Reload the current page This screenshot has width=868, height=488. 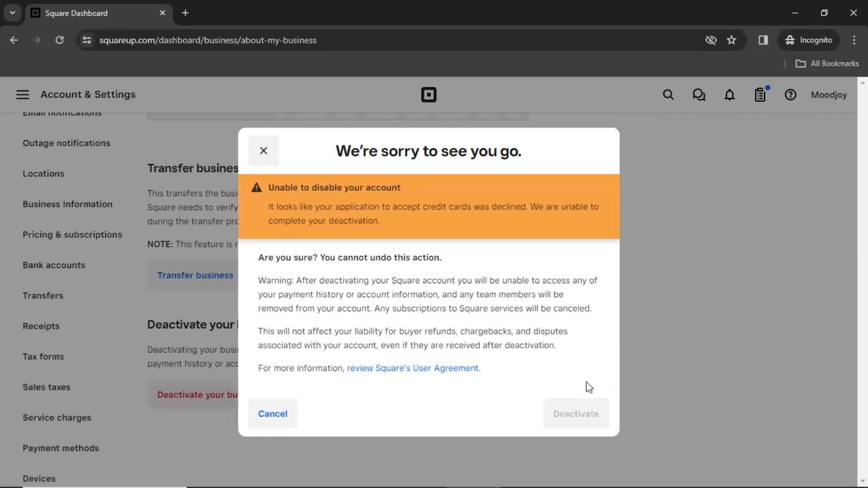point(59,40)
